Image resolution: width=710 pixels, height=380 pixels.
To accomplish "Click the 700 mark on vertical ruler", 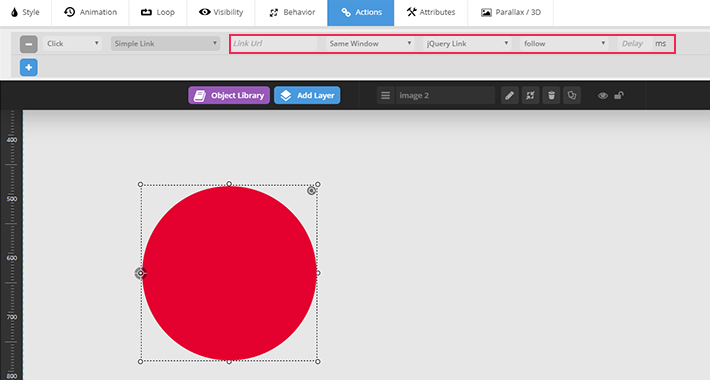I will tap(11, 317).
